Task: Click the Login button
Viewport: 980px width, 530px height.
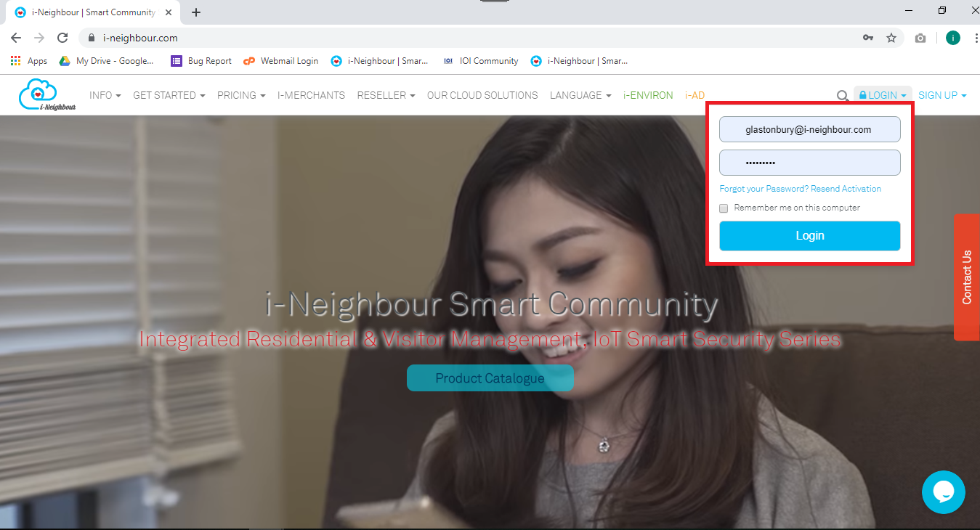Action: click(809, 235)
